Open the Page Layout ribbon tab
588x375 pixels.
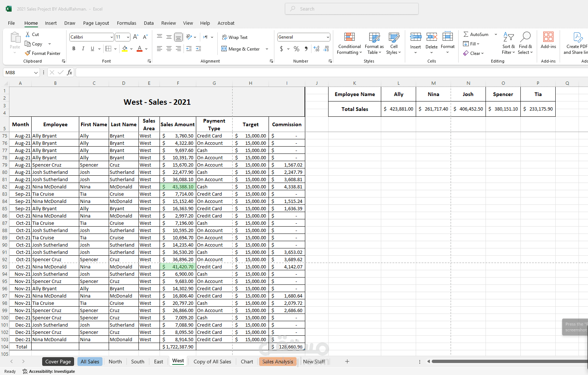point(96,23)
